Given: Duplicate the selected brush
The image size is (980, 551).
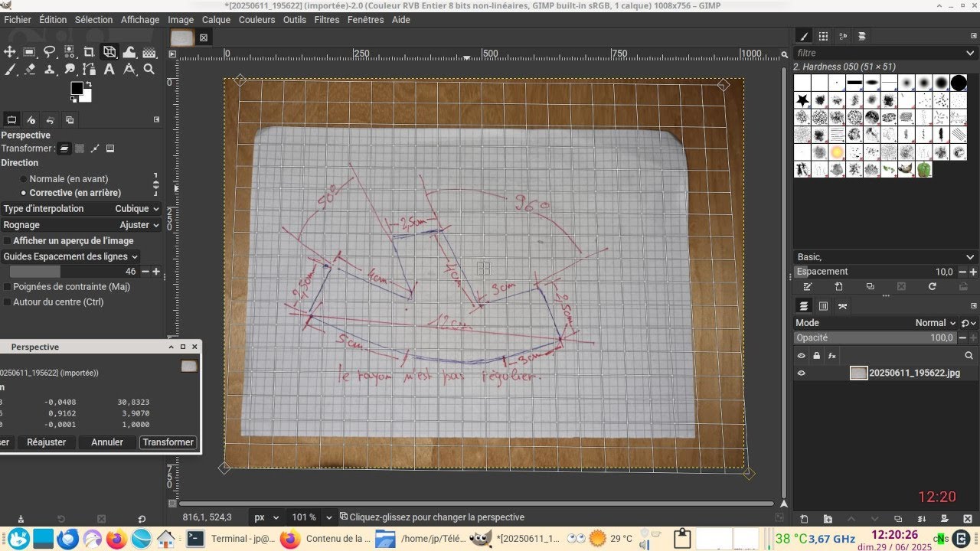Looking at the screenshot, I should (x=870, y=286).
